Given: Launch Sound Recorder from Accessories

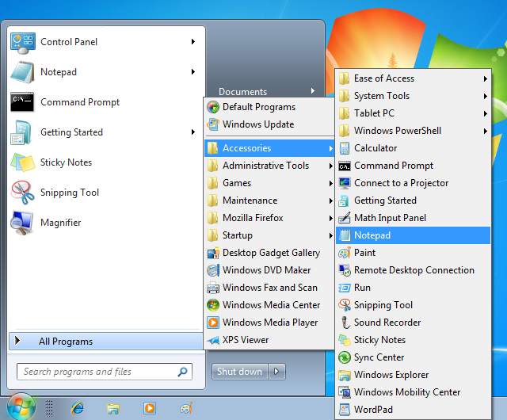Looking at the screenshot, I should (x=387, y=323).
